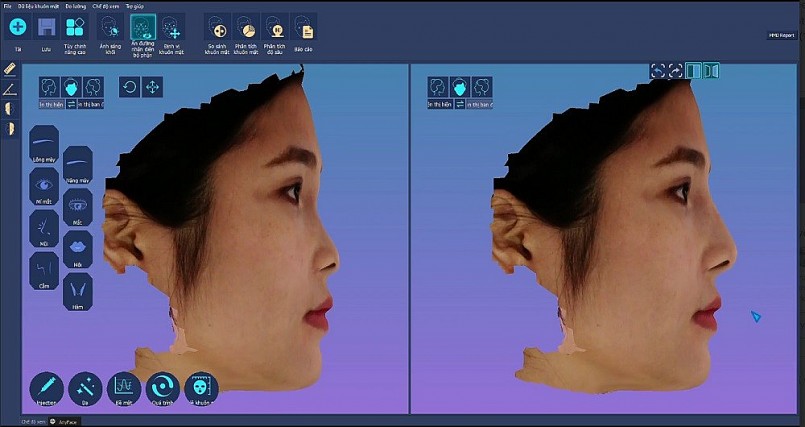Open the Trợ giúp help menu
The width and height of the screenshot is (805, 427).
(x=134, y=6)
